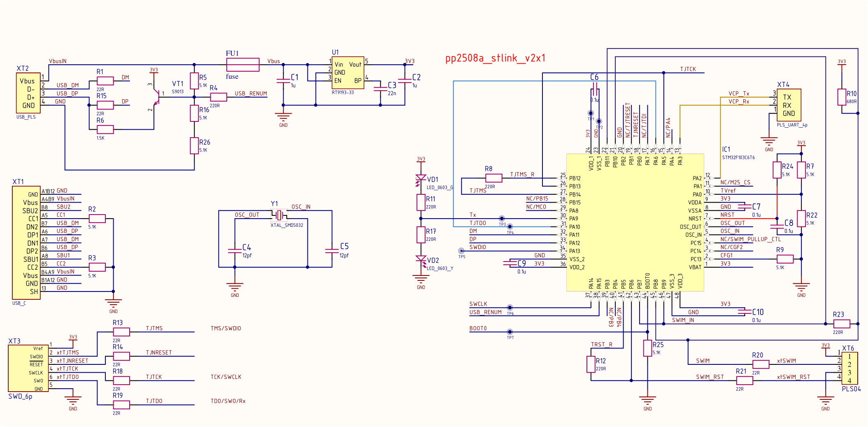
Task: Click the xtSWIM_RST net label
Action: tap(794, 377)
